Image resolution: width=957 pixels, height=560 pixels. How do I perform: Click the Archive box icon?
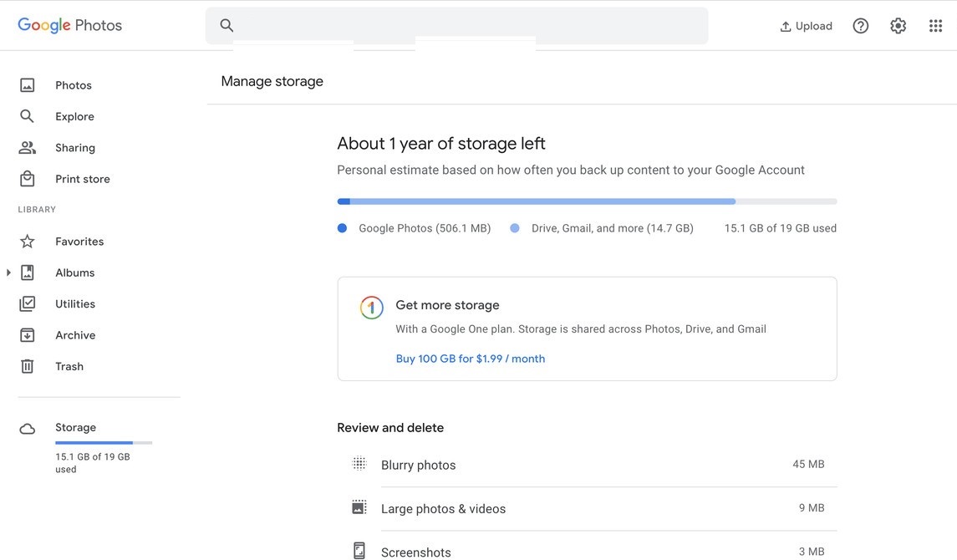coord(28,335)
